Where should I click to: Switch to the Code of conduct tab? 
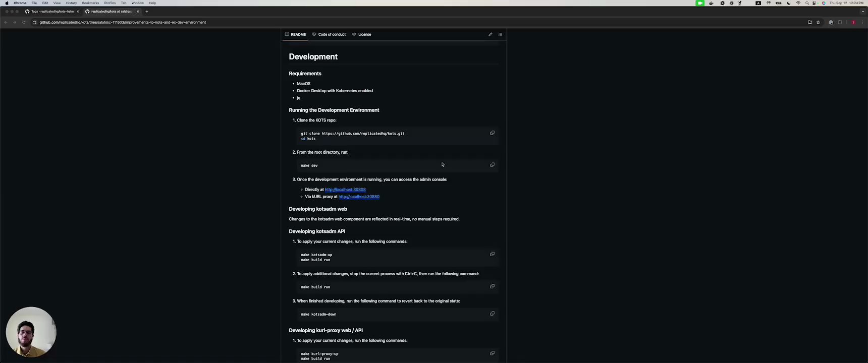329,35
